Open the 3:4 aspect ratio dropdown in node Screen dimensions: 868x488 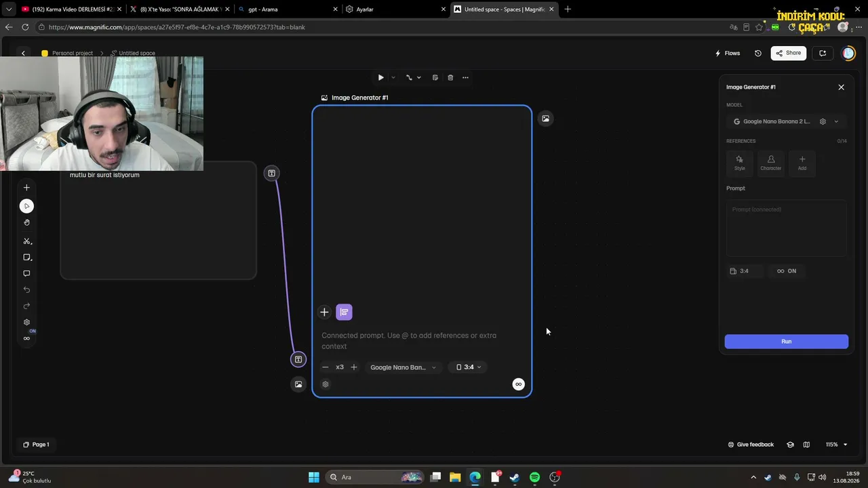click(468, 367)
